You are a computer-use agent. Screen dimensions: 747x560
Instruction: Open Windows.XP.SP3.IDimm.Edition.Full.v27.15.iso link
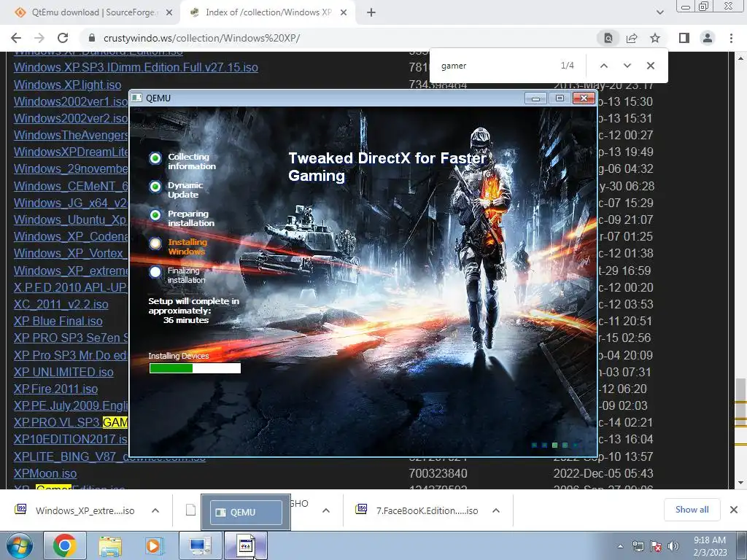pos(136,67)
